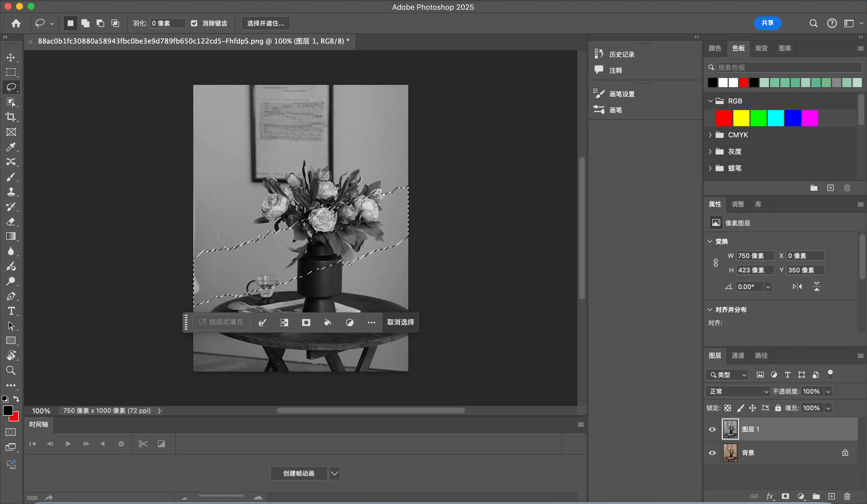Open the 渐变 gradients tab
This screenshot has height=504, width=867.
click(x=761, y=48)
